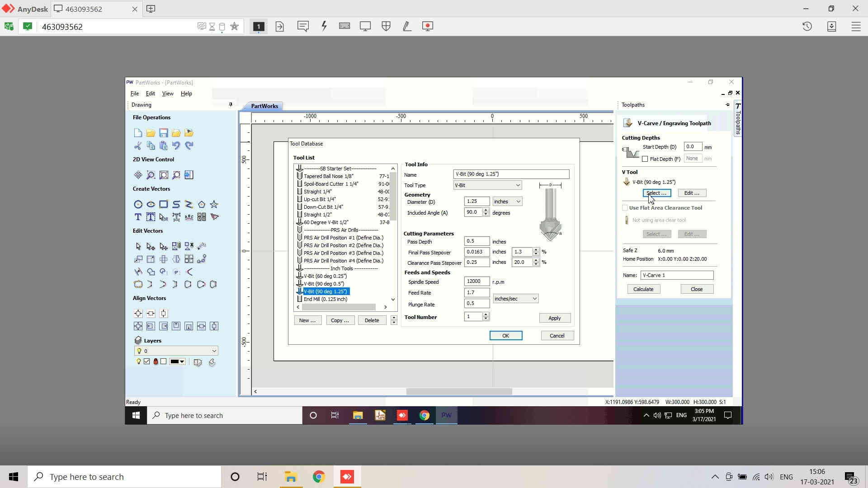Click Spindle Speed input field
This screenshot has width=868, height=488.
[477, 282]
